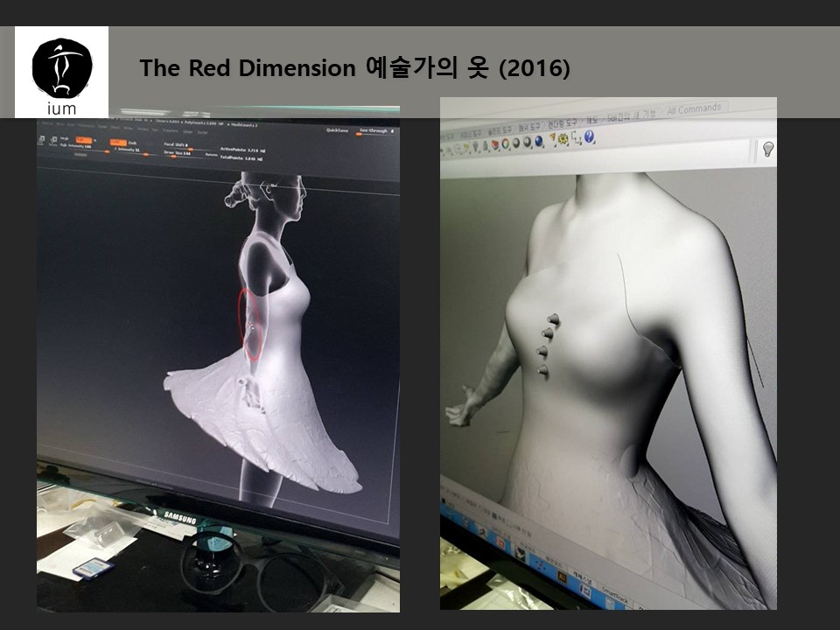
Task: Switch to the 솔리드 도구 tab
Action: (500, 130)
